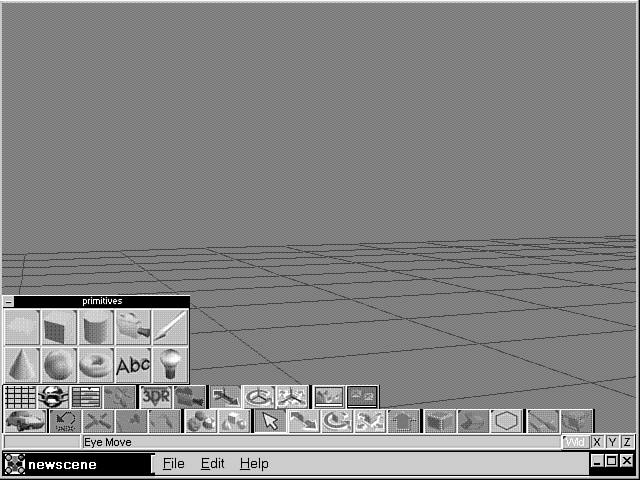Click the 'newscene' window title
640x480 pixels.
tap(62, 464)
